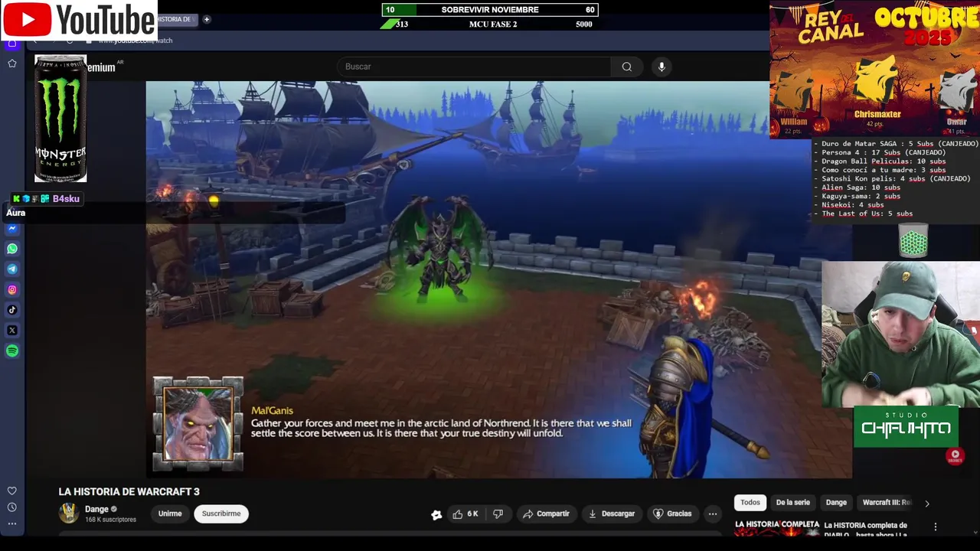Click the LA HISTORIA DE WARCRAFT 3 title

click(129, 492)
